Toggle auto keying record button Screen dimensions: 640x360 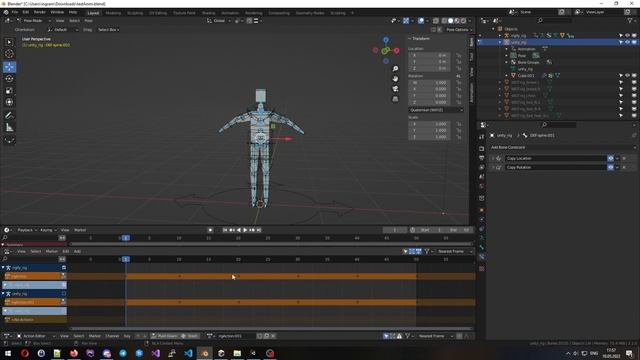click(210, 230)
